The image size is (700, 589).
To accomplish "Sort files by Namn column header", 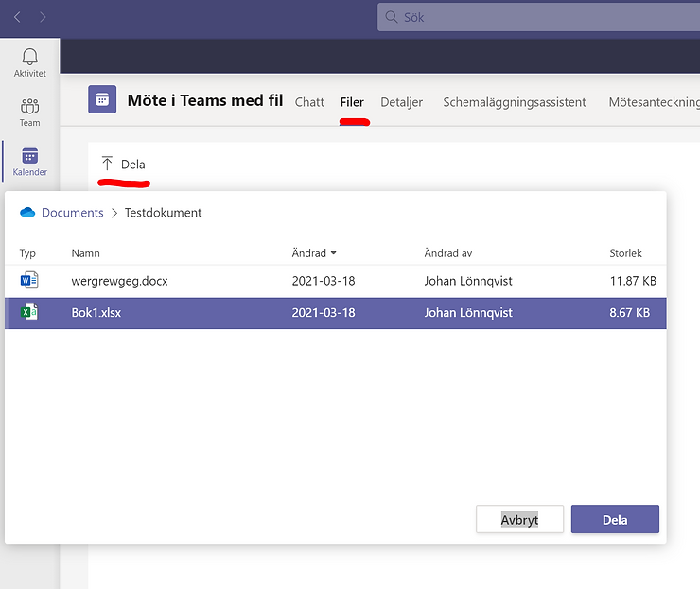I will (x=85, y=253).
